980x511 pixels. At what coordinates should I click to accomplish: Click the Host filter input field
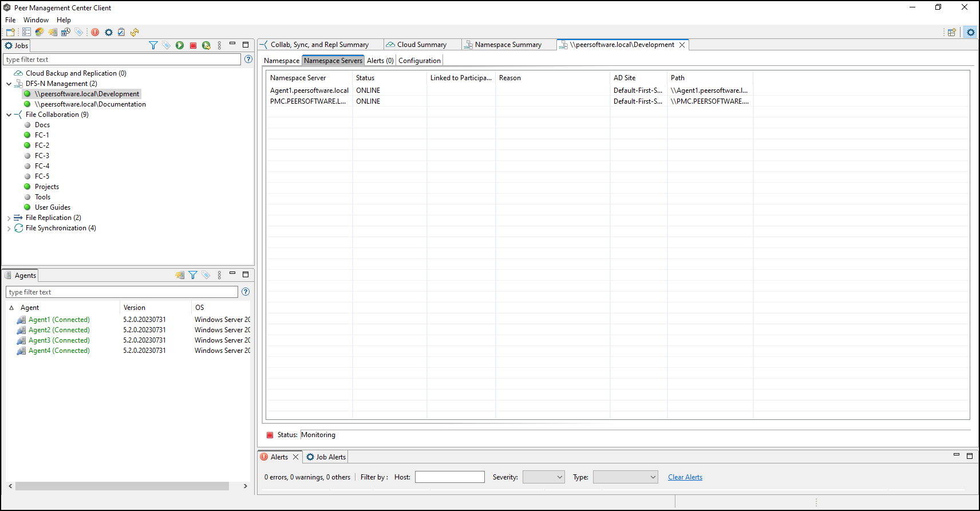449,477
